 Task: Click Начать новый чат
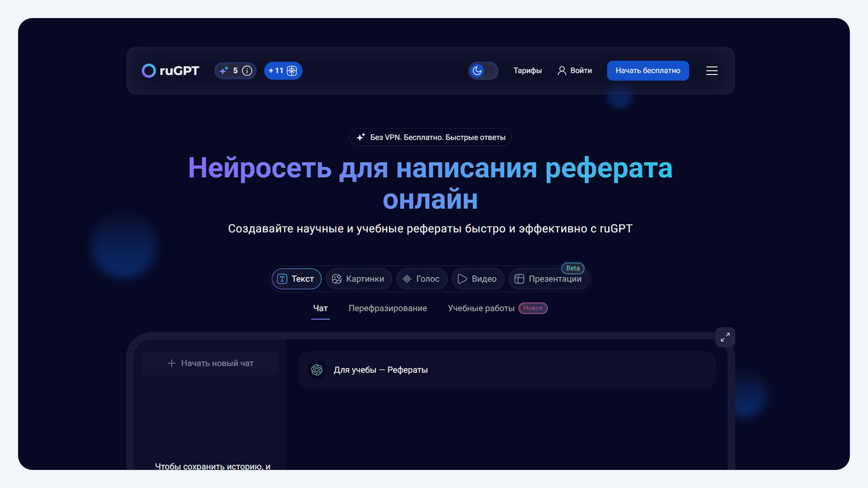click(210, 363)
